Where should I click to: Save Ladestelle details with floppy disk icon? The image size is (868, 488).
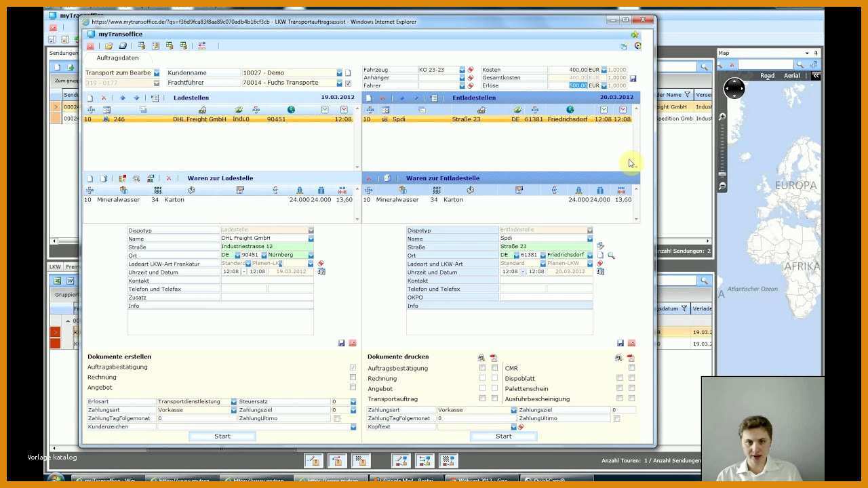[341, 343]
